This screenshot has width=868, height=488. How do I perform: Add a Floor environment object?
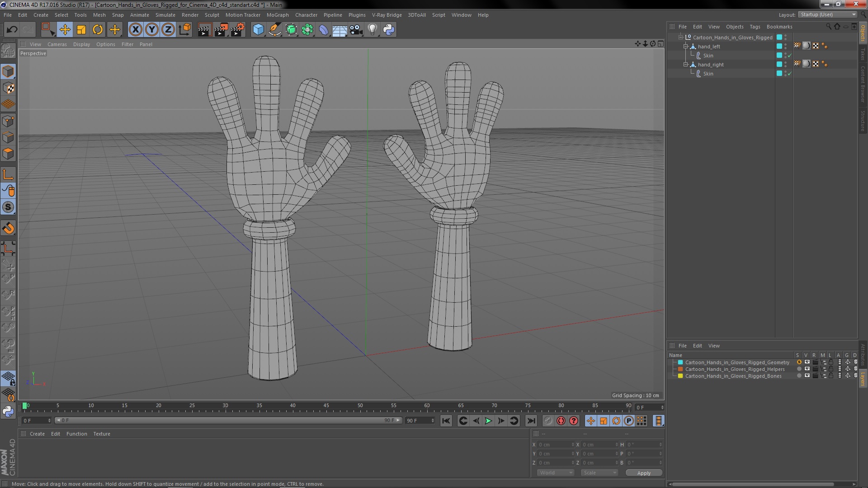(x=340, y=30)
